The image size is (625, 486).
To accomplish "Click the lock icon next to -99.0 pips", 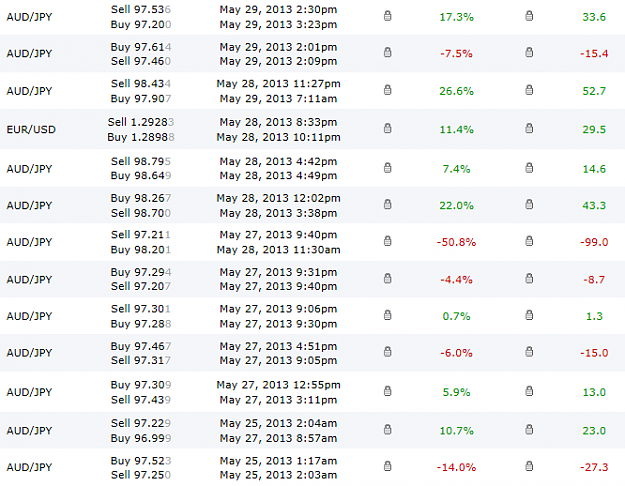I will (529, 241).
